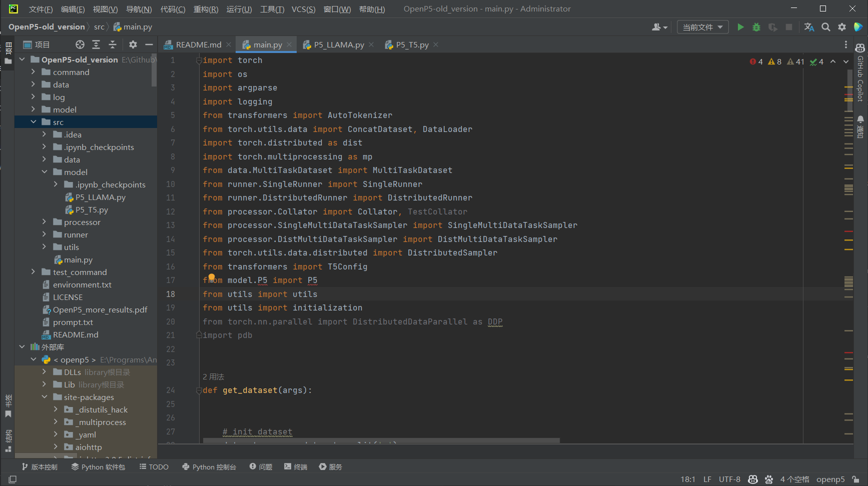
Task: Collapse the src folder
Action: pyautogui.click(x=34, y=122)
